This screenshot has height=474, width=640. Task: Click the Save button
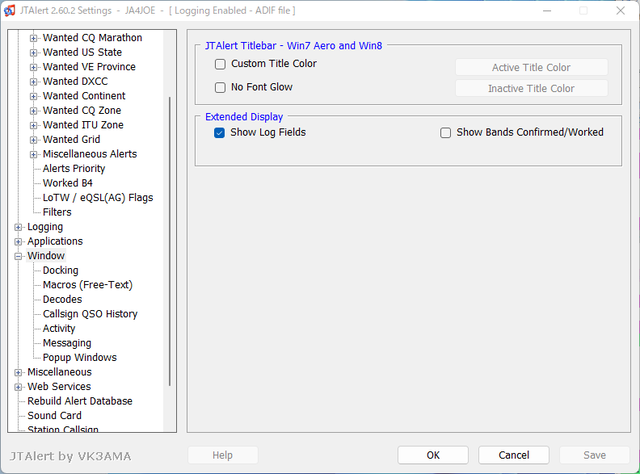point(595,455)
